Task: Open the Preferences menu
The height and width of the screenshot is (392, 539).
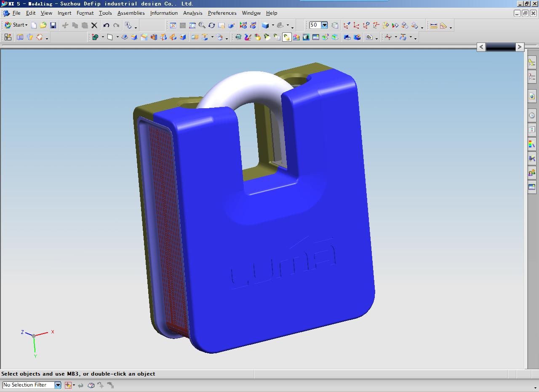Action: tap(222, 13)
